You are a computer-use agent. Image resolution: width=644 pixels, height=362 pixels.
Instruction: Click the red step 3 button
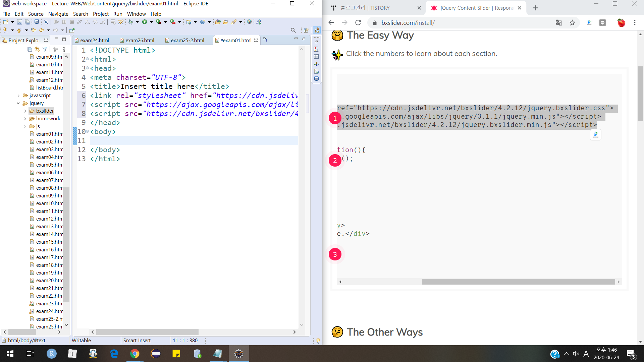coord(335,254)
